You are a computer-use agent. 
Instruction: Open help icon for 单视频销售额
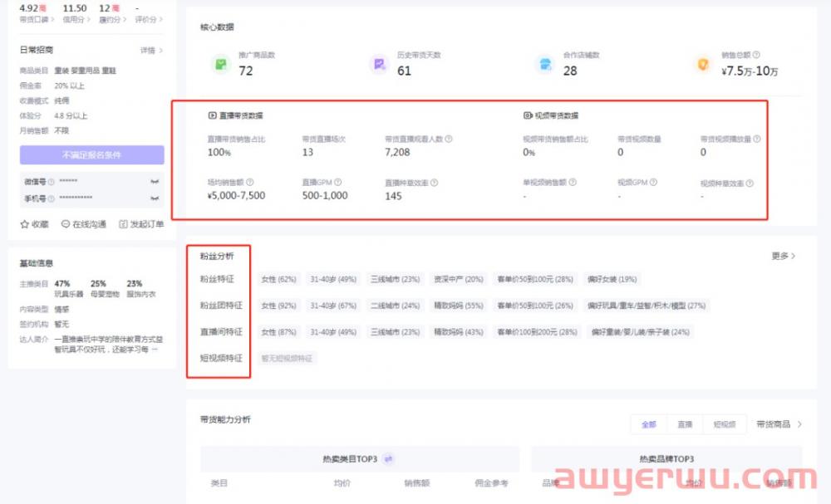(573, 182)
